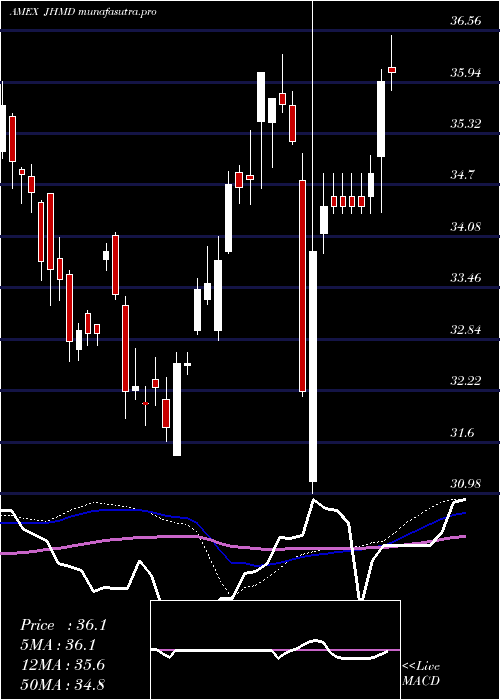The height and width of the screenshot is (700, 500).
Task: Click the 31.6 price axis label
Action: (462, 433)
